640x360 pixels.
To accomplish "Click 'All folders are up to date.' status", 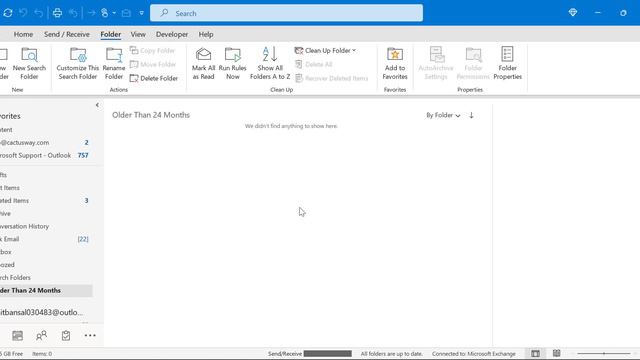I will click(x=391, y=353).
